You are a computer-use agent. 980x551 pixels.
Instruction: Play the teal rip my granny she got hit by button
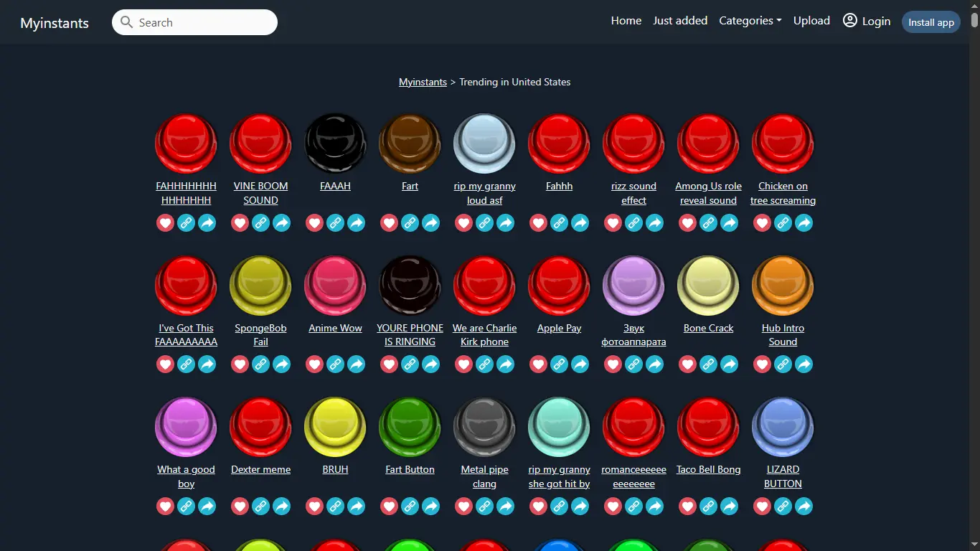point(559,427)
